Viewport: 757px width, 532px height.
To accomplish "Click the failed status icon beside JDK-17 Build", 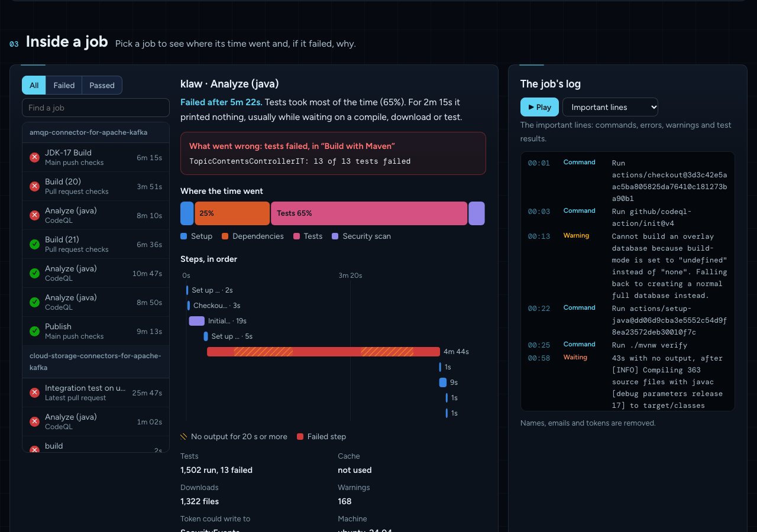I will click(34, 157).
